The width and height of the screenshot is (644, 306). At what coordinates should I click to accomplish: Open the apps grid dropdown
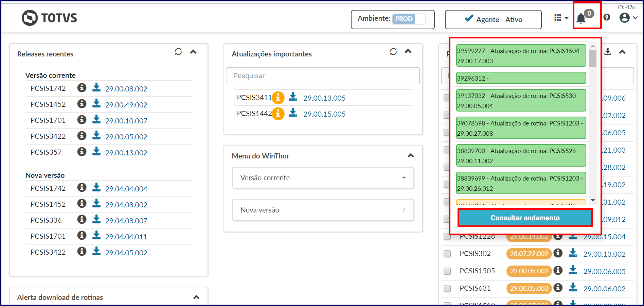pos(561,18)
